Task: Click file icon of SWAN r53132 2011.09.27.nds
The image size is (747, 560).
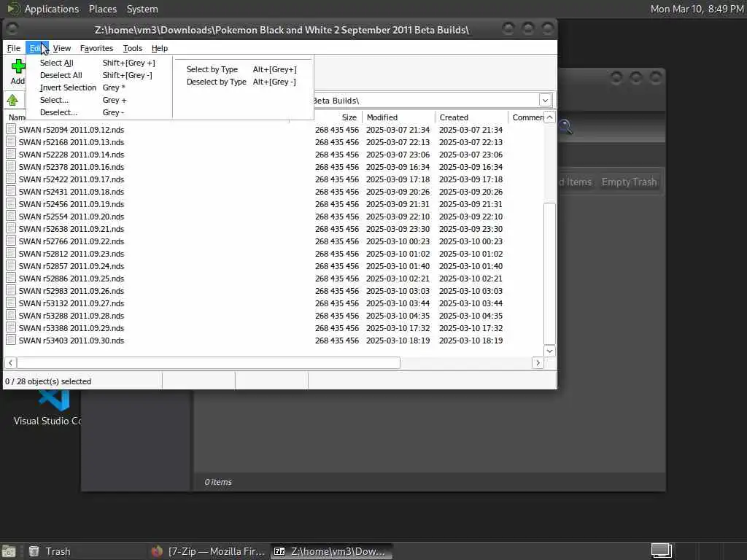Action: point(11,303)
